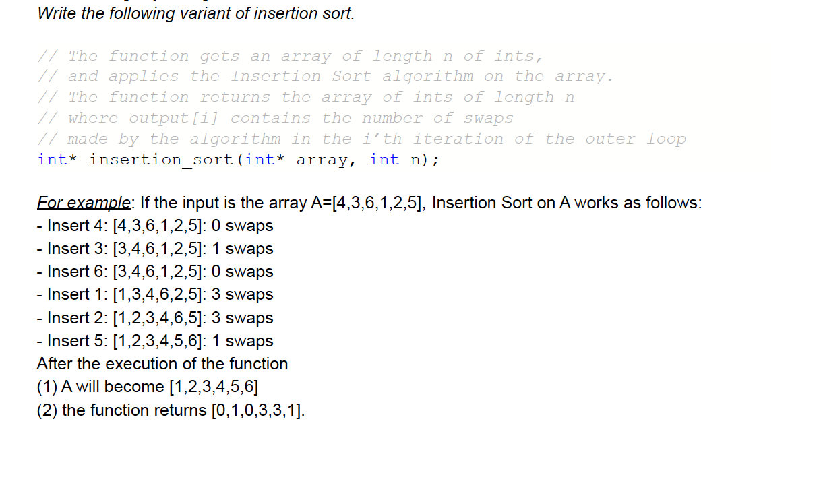Screen dimensions: 821x504
Task: Select the insertion_sort function declaration
Action: pos(236,160)
